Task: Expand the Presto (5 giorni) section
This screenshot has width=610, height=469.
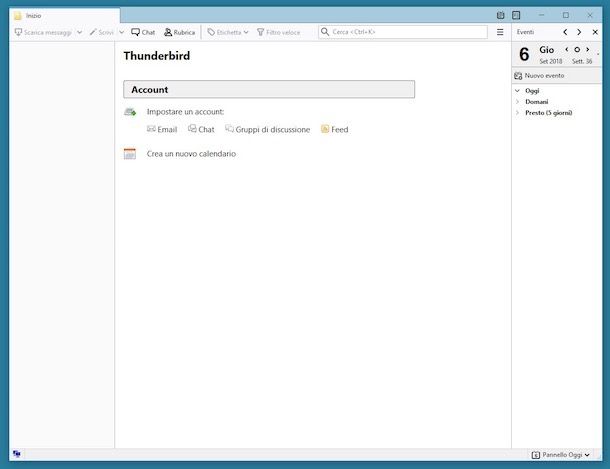Action: pyautogui.click(x=517, y=113)
